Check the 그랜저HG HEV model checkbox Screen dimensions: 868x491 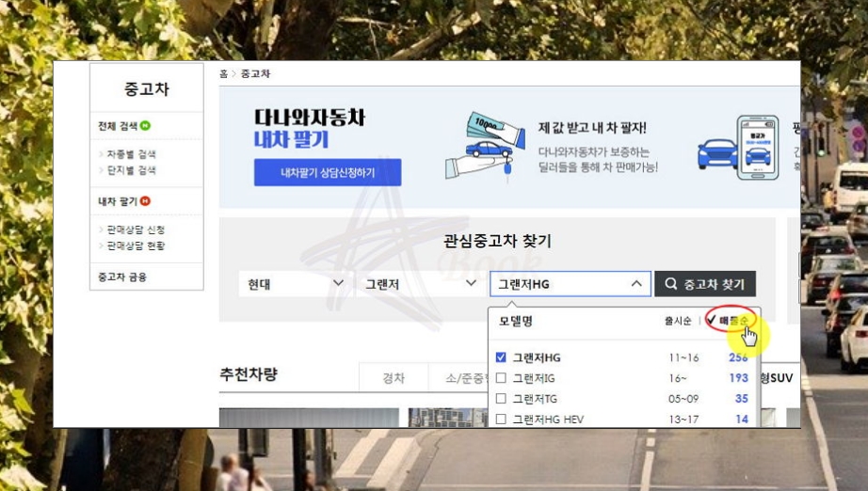pos(501,419)
